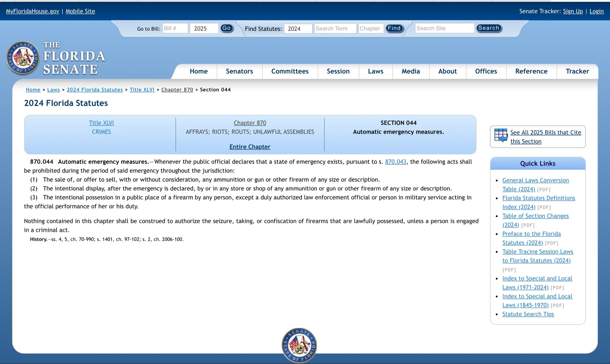Click the Search Term statutes field

(x=335, y=29)
